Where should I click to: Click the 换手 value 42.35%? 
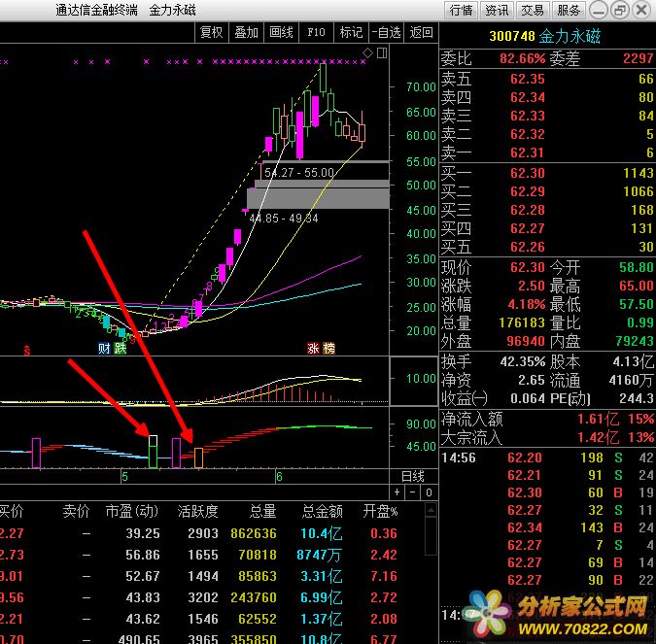[523, 361]
